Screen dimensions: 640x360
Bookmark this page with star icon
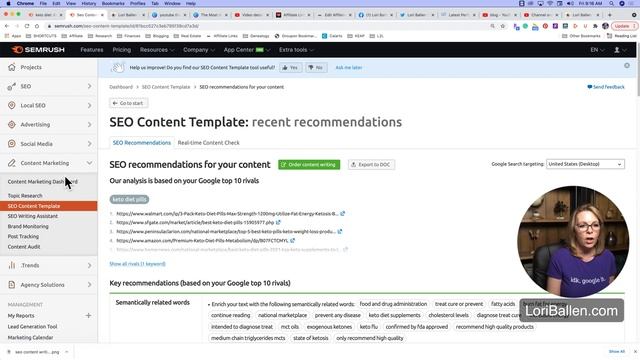coord(503,26)
